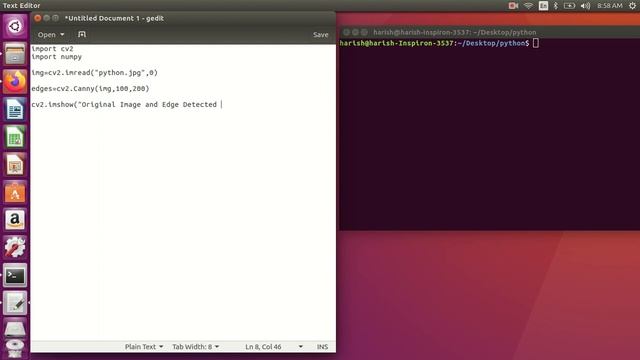The width and height of the screenshot is (640, 360).
Task: Select the gedit Text Editor launcher icon
Action: pos(15,303)
